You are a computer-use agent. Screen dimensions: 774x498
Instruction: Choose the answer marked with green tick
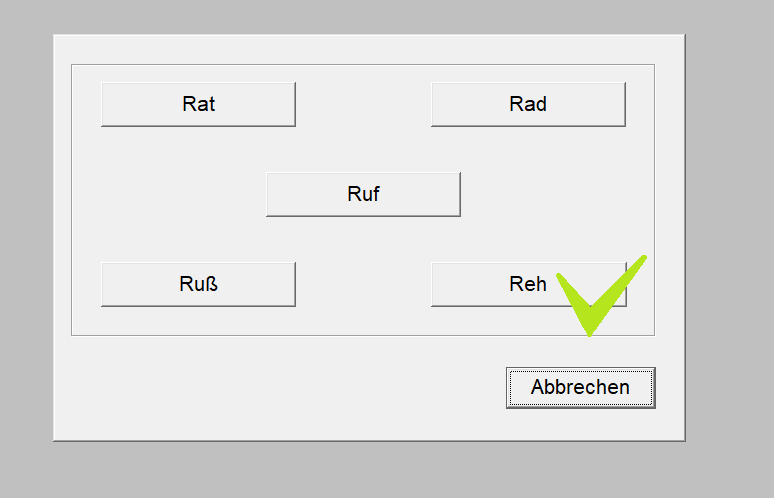(500, 284)
